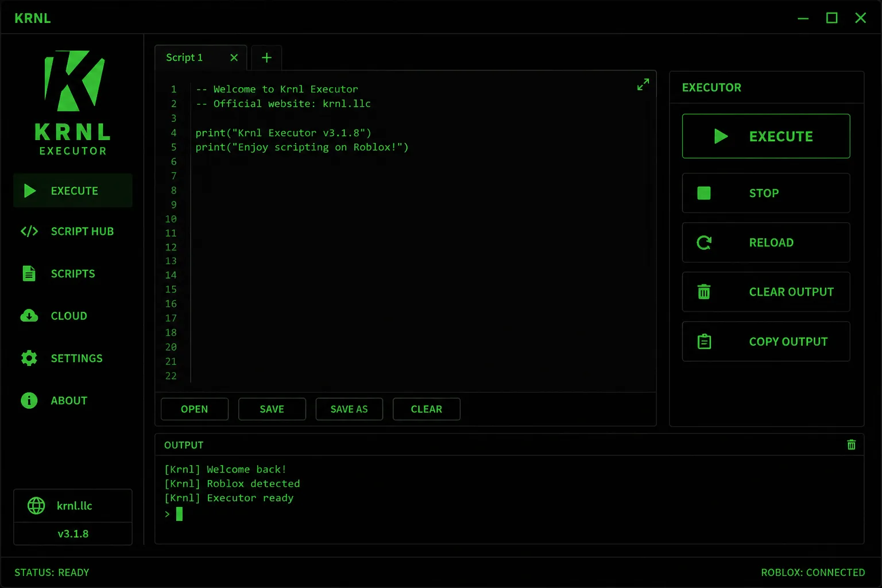Click the STATUS: READY status bar text
Viewport: 882px width, 588px height.
coord(52,572)
